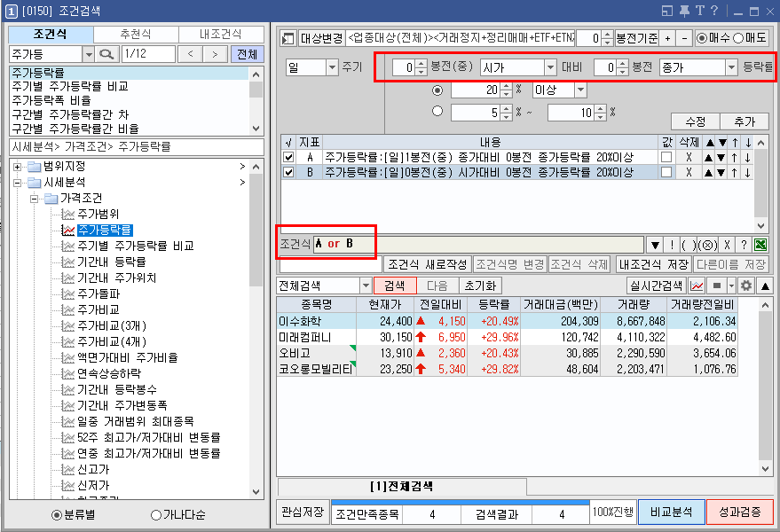Uncheck condition B checkbox
The height and width of the screenshot is (532, 780).
coord(288,173)
